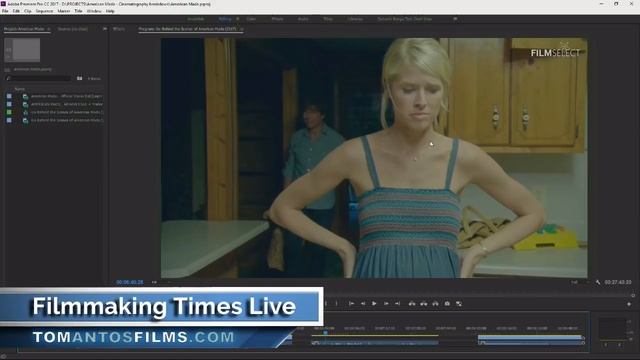Open the Program monitor panel menu

click(242, 29)
